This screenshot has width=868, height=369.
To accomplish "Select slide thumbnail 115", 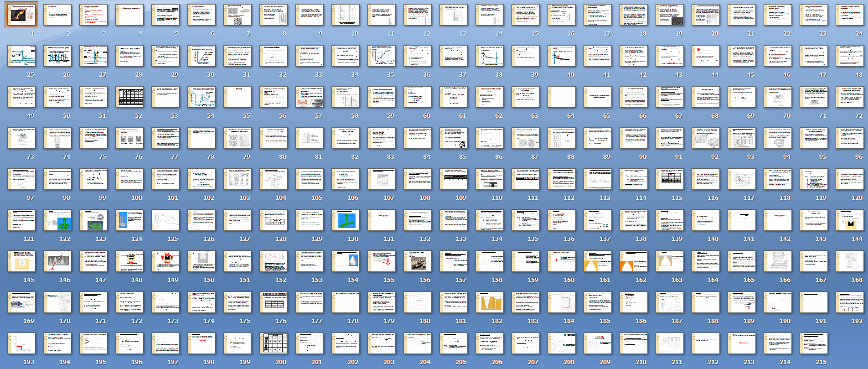I will pyautogui.click(x=670, y=179).
